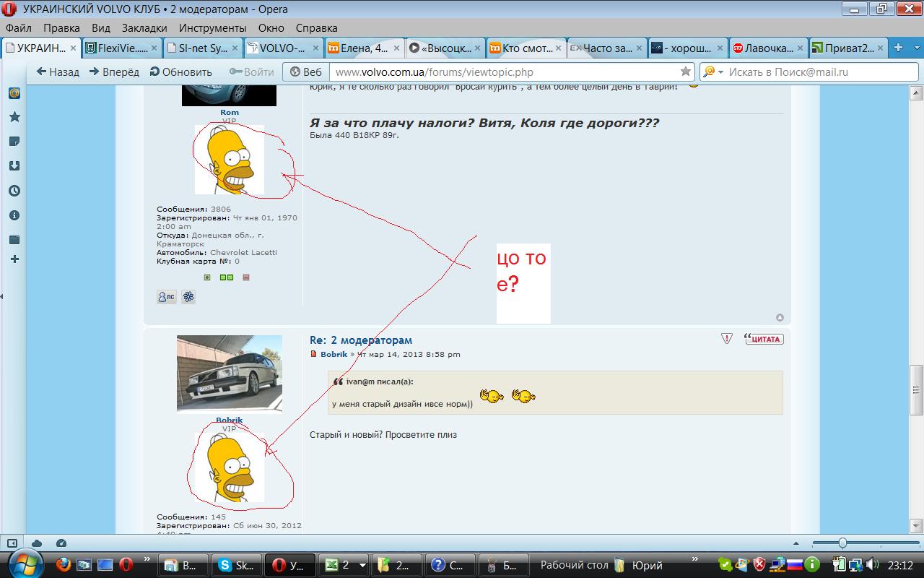Image resolution: width=924 pixels, height=578 pixels.
Task: Click the ЦИТАТА quote button
Action: point(764,339)
